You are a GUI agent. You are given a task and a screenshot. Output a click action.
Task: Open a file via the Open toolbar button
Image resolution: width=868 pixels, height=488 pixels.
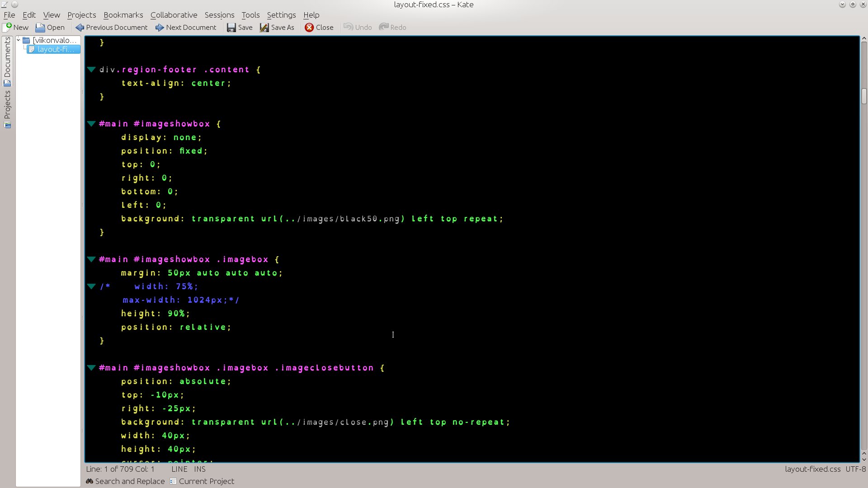(x=50, y=27)
